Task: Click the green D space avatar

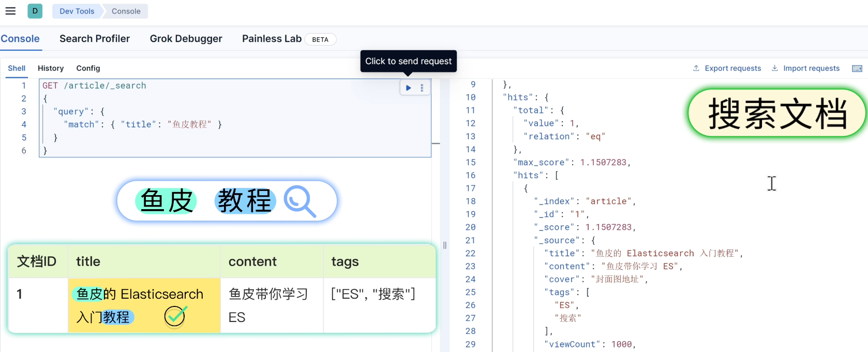Action: (x=35, y=11)
